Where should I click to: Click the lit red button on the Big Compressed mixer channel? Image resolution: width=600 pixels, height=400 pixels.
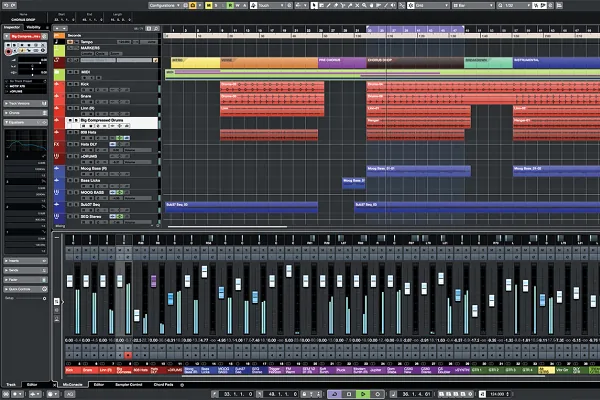[x=128, y=355]
